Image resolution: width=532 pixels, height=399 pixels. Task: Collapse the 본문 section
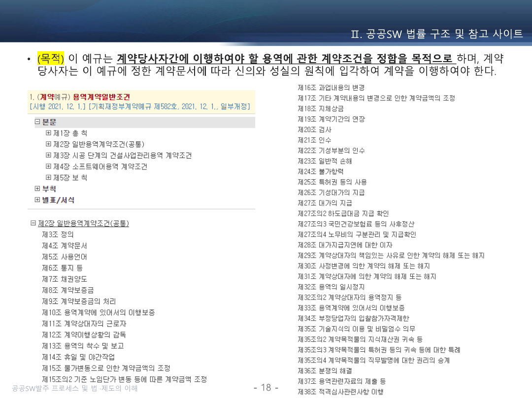click(37, 122)
